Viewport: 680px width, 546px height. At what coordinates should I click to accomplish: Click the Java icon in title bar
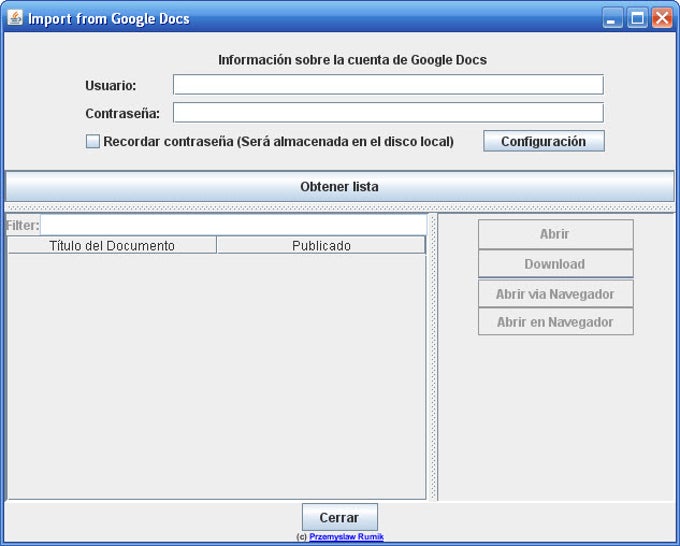[15, 18]
